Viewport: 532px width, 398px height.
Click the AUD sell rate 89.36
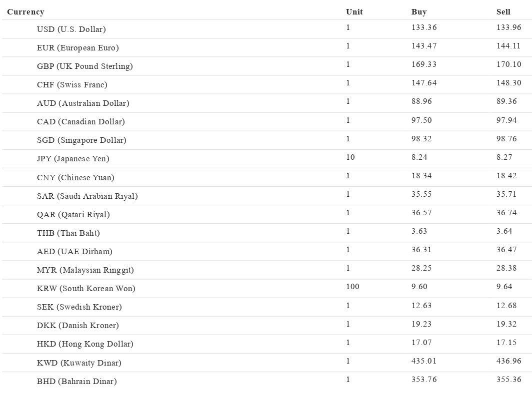tap(506, 101)
